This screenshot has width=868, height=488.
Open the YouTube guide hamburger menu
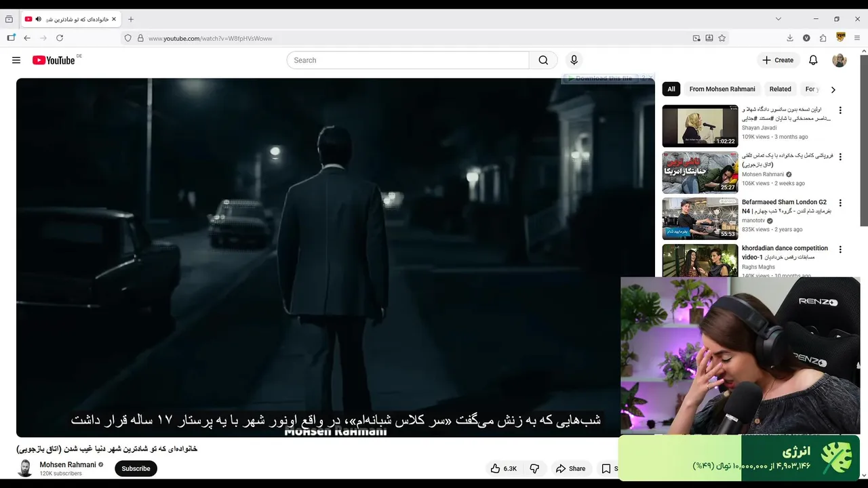point(16,60)
